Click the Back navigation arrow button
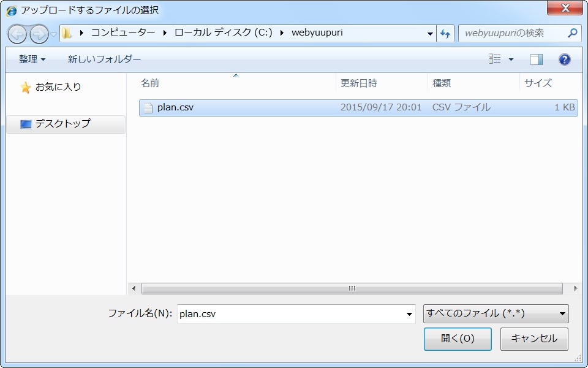This screenshot has height=368, width=588. [x=17, y=34]
